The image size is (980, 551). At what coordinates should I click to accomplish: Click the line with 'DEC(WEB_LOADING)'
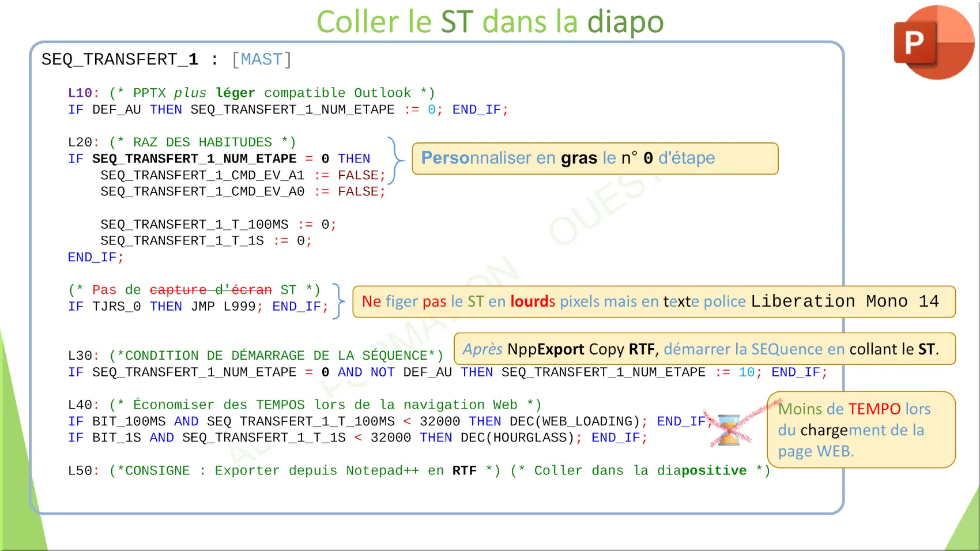(x=390, y=421)
